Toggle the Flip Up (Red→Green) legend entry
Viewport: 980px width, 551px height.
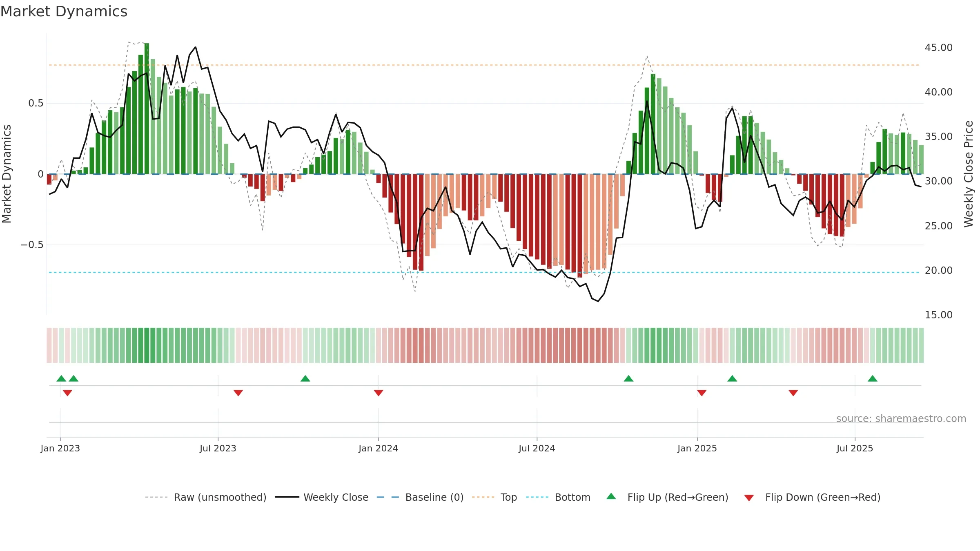pos(667,497)
